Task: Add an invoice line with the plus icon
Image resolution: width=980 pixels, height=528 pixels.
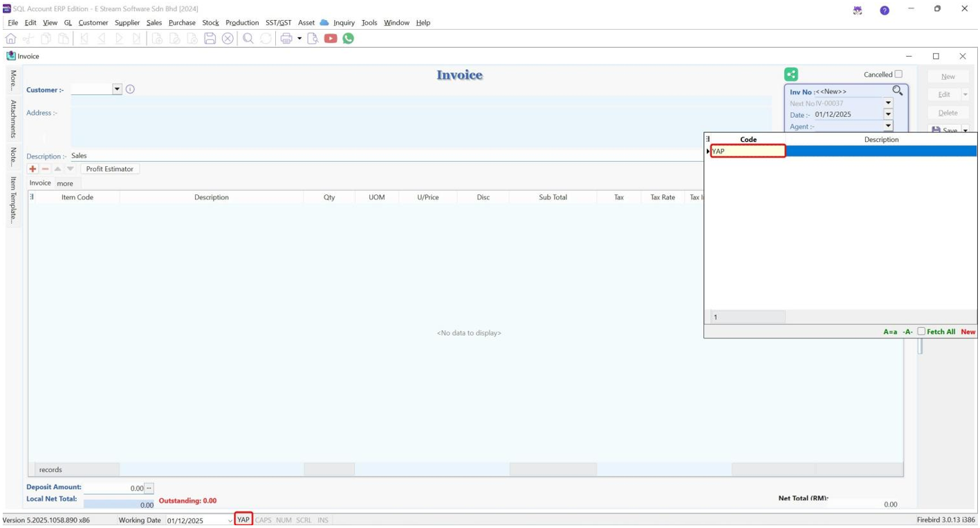Action: pos(32,168)
